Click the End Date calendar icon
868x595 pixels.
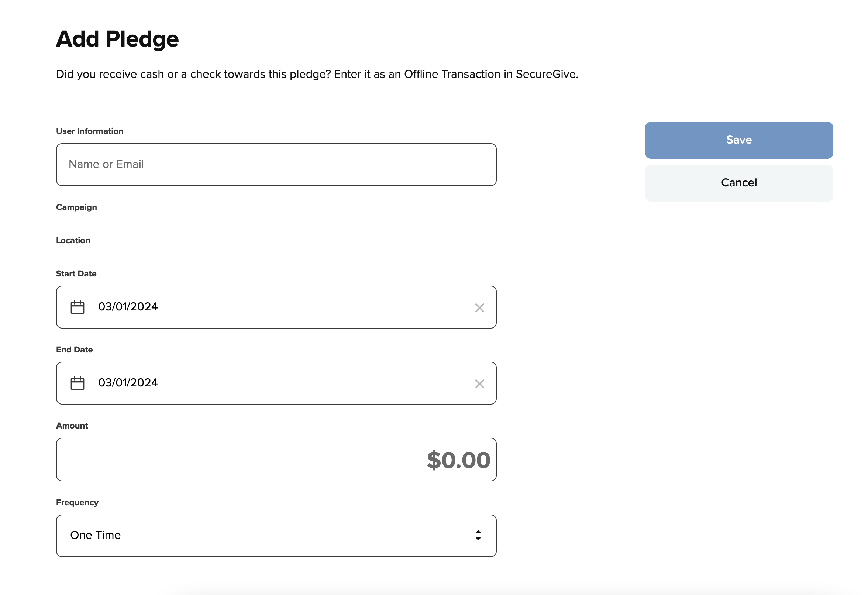coord(77,383)
